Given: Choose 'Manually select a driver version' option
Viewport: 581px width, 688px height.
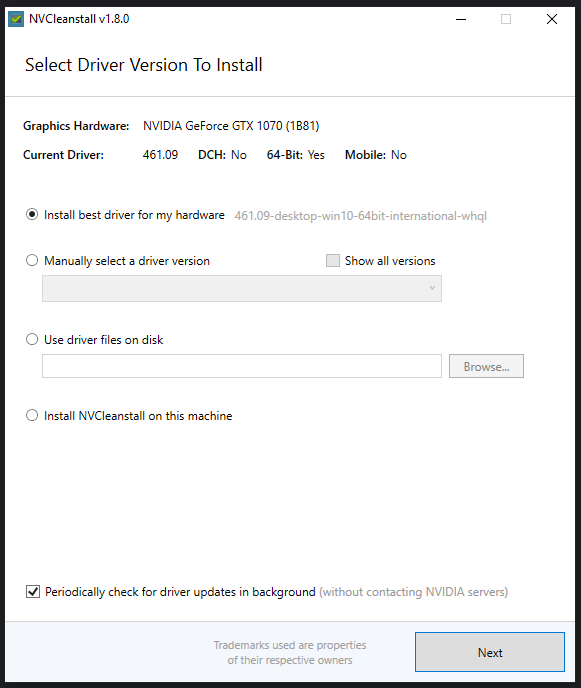Looking at the screenshot, I should click(x=32, y=260).
